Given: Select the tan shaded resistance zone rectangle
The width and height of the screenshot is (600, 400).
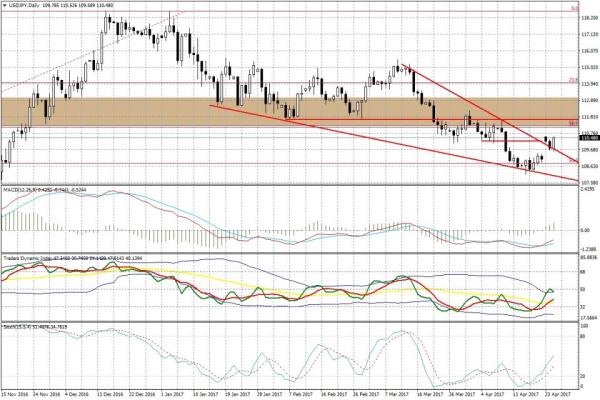Looking at the screenshot, I should [x=300, y=110].
